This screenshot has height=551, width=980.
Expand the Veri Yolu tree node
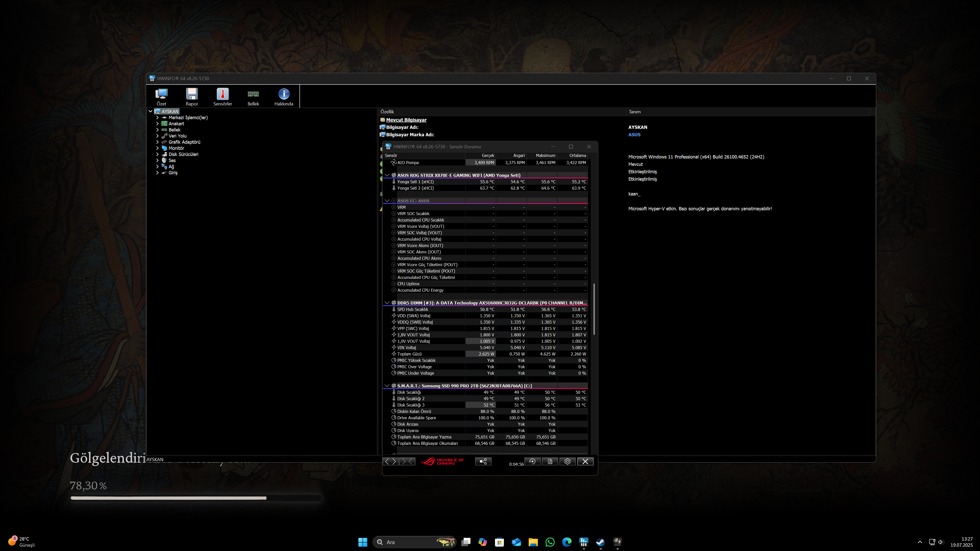click(158, 136)
